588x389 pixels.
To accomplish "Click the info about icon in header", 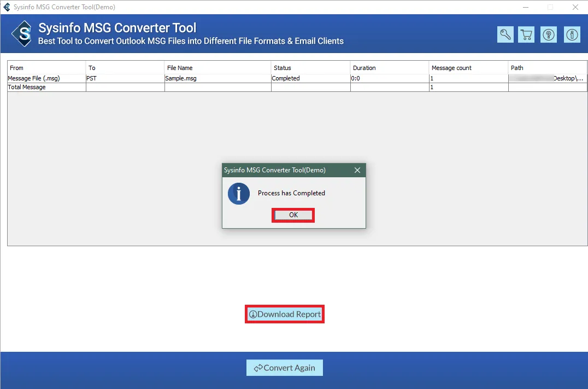I will 572,34.
